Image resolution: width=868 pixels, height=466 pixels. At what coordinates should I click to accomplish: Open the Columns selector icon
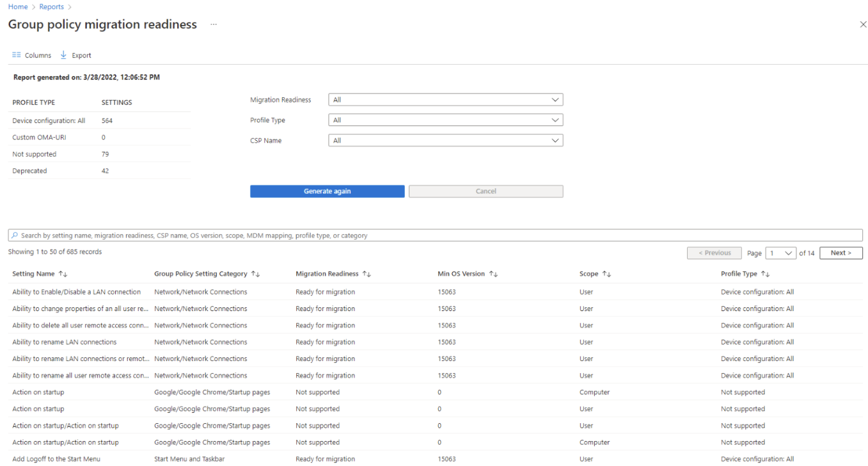[17, 55]
